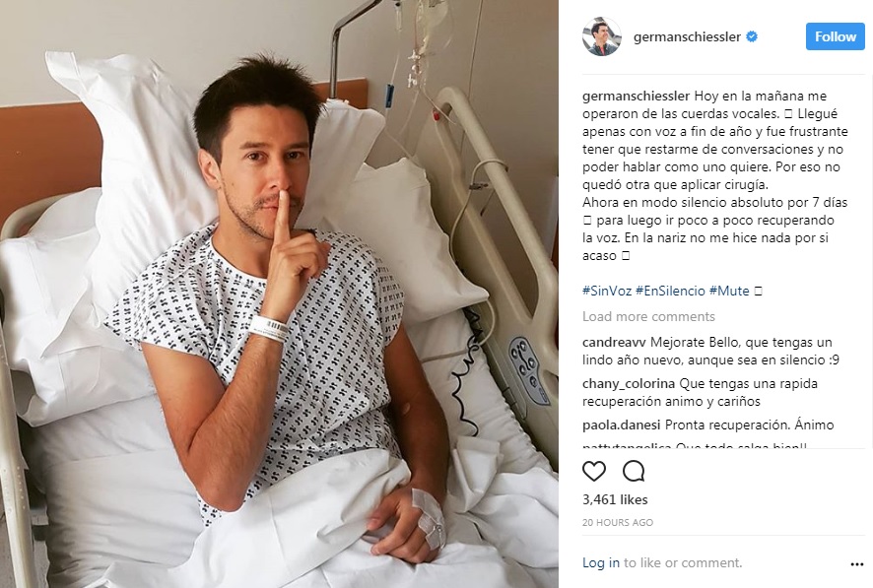Screen dimensions: 873x588
Task: Open paola.danesi commenter profile
Action: [622, 425]
